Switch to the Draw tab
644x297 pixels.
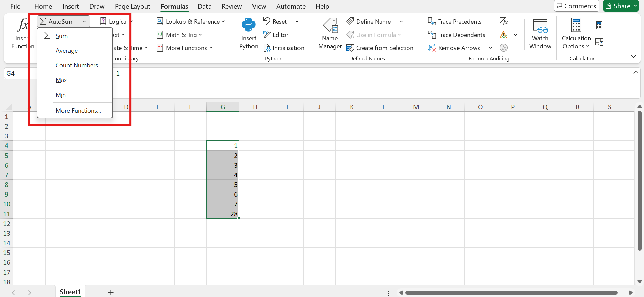(x=97, y=6)
